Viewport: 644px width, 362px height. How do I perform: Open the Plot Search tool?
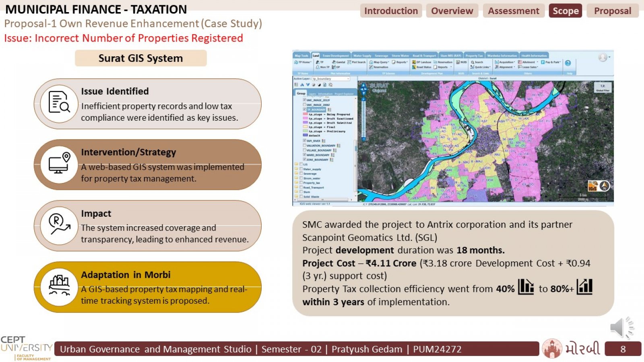(x=357, y=62)
